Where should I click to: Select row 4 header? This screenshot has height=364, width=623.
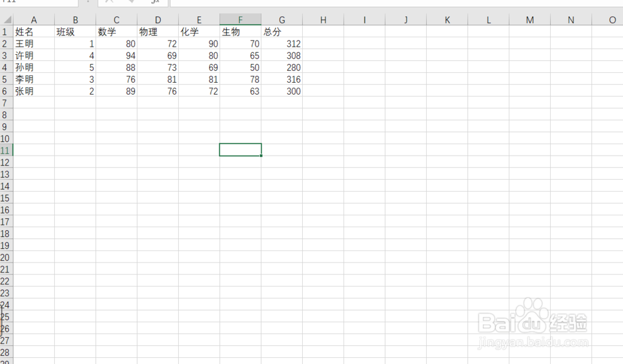pyautogui.click(x=6, y=67)
